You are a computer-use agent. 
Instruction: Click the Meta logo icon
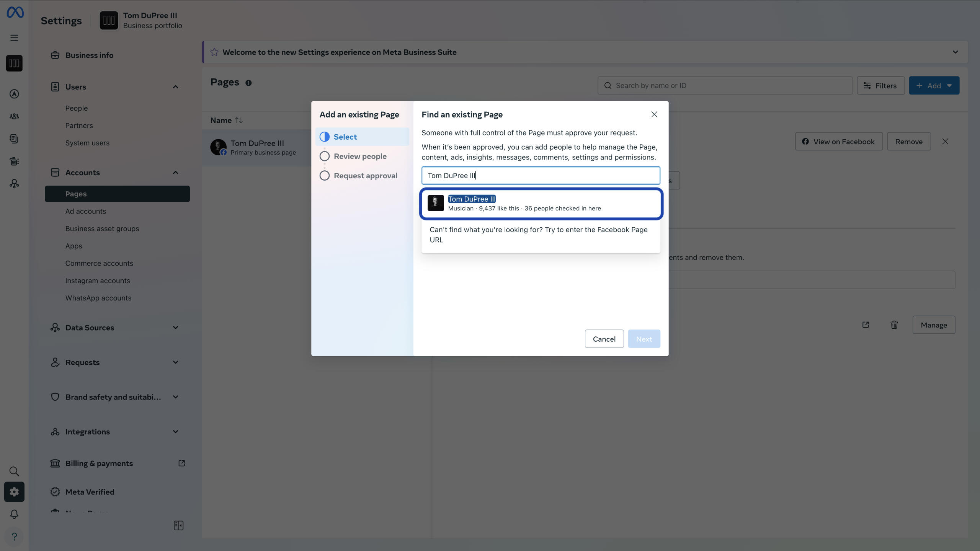tap(15, 13)
